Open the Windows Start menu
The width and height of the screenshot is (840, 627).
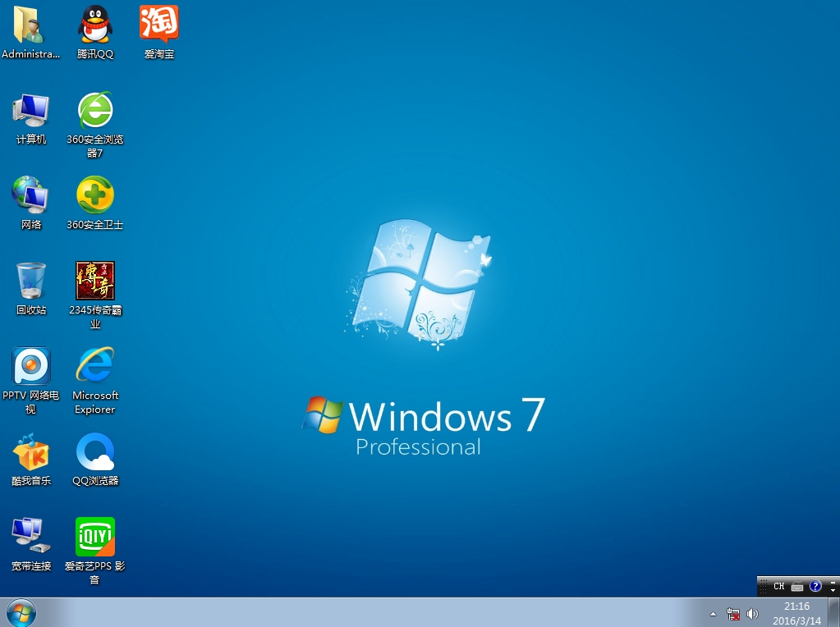pyautogui.click(x=21, y=612)
